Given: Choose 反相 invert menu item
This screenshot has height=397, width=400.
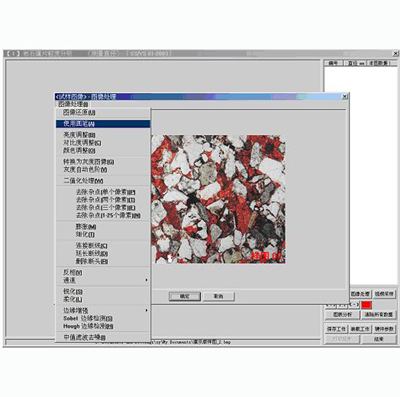Looking at the screenshot, I should pos(103,272).
